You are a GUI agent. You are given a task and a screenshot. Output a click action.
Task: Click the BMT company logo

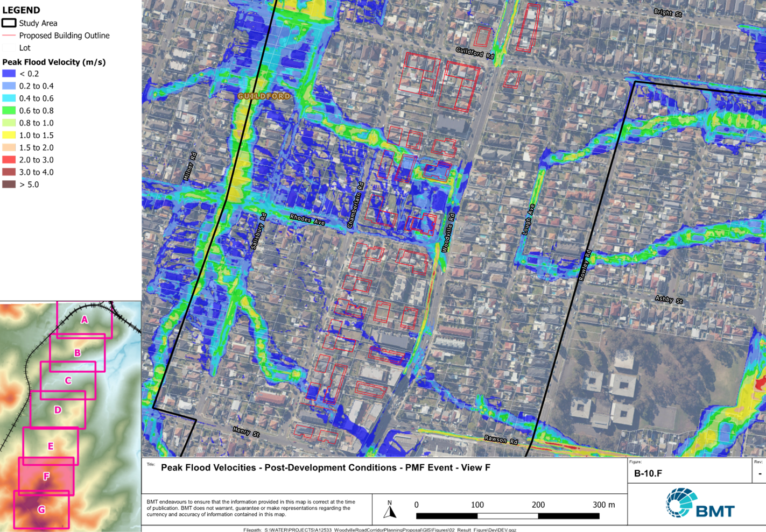point(700,503)
